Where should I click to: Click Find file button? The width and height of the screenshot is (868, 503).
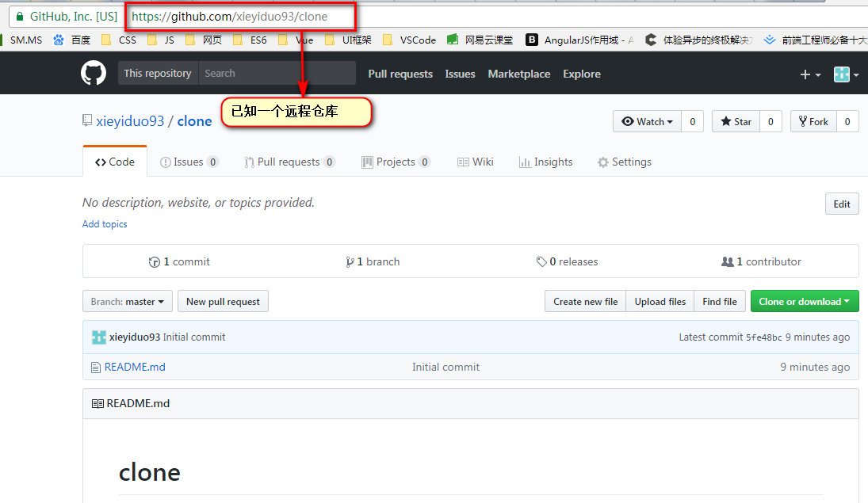(720, 302)
